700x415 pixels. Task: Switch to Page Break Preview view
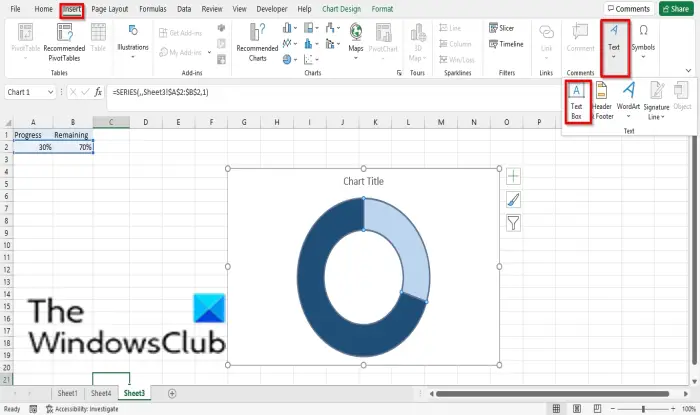pos(597,408)
